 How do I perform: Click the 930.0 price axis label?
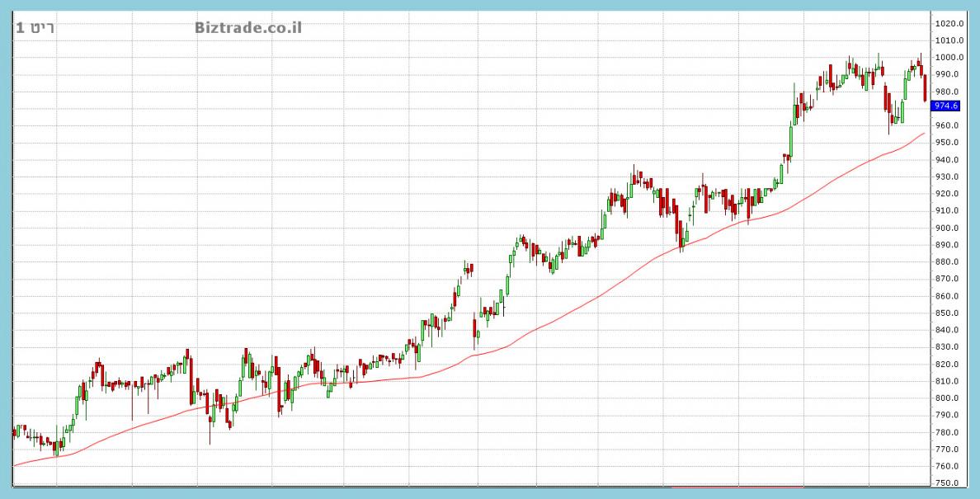[949, 177]
